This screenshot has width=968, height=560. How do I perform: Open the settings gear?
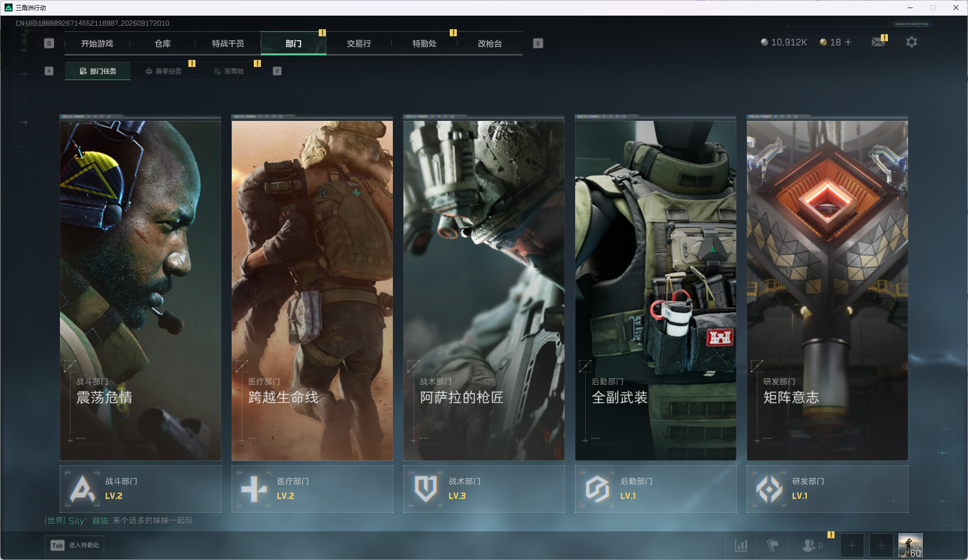coord(912,42)
